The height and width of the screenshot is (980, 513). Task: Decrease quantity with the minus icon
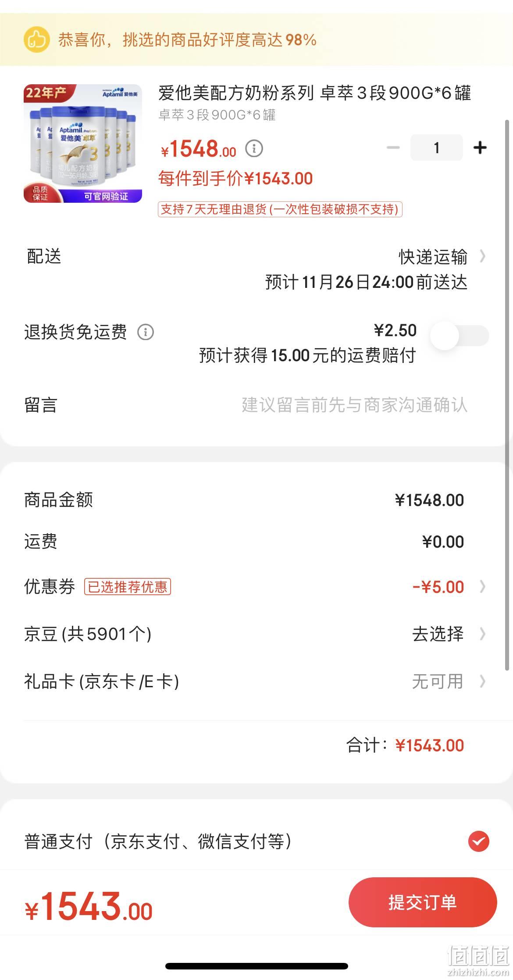point(393,147)
